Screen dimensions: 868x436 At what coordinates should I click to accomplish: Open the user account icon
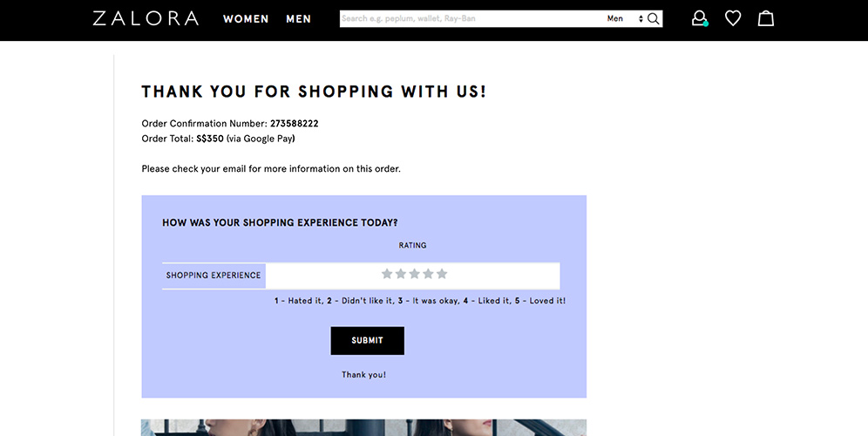(699, 18)
